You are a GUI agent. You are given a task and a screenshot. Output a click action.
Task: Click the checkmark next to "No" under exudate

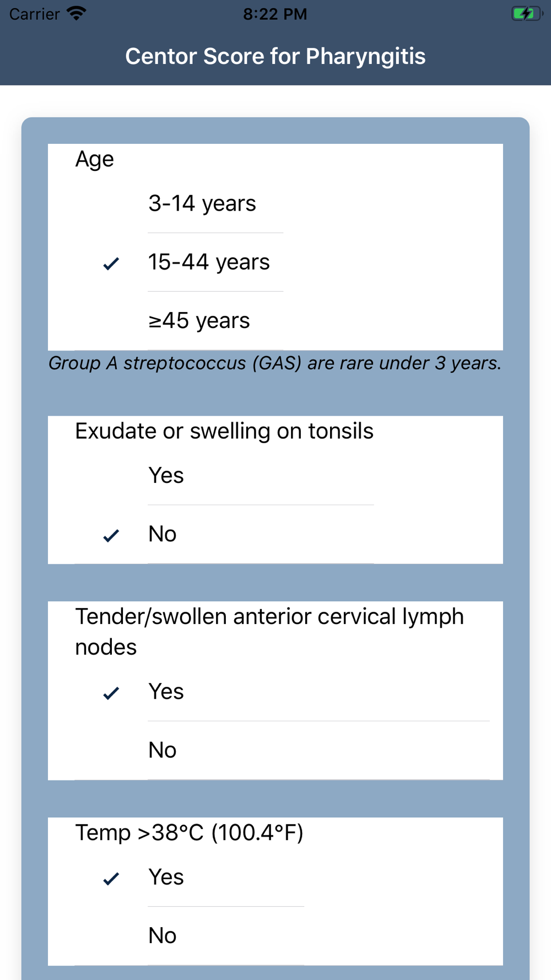pyautogui.click(x=111, y=535)
